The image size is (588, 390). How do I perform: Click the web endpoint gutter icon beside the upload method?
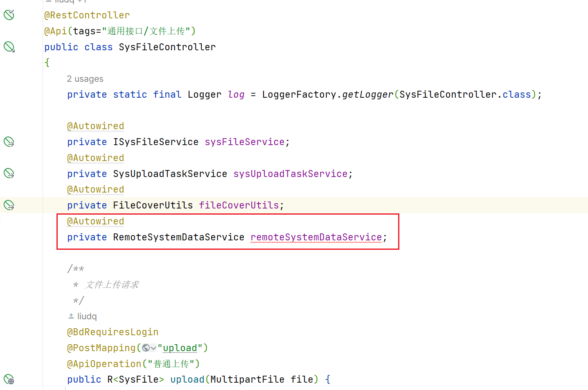[x=9, y=379]
